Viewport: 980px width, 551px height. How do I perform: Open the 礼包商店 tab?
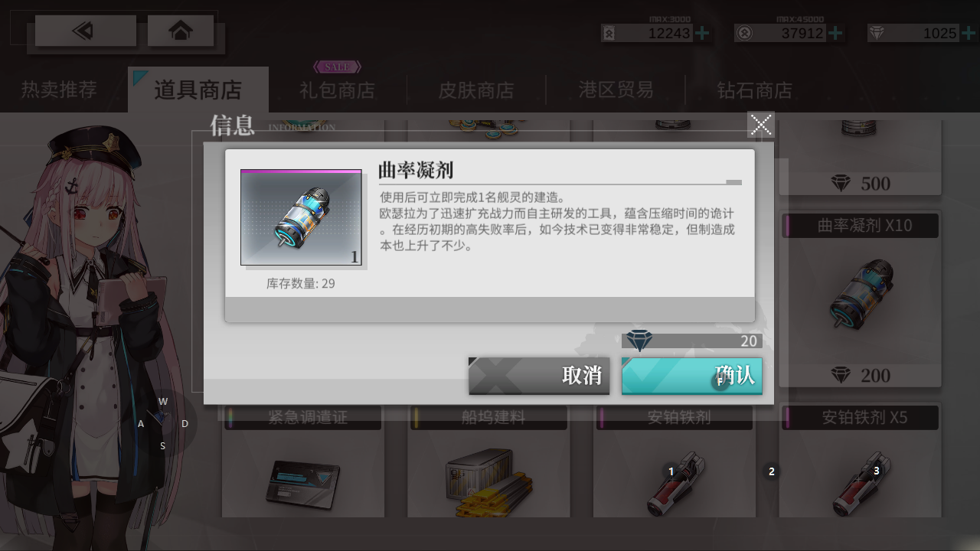338,90
